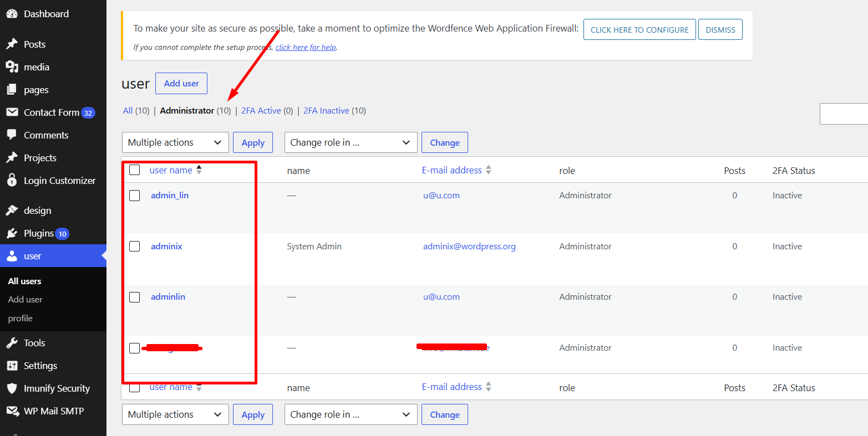The image size is (868, 436).
Task: Open the adminix username link
Action: point(166,247)
